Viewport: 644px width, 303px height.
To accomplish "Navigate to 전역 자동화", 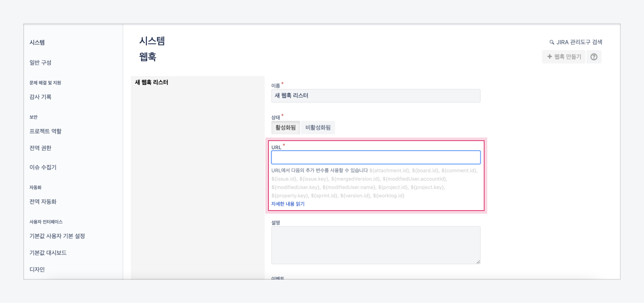I will point(43,202).
